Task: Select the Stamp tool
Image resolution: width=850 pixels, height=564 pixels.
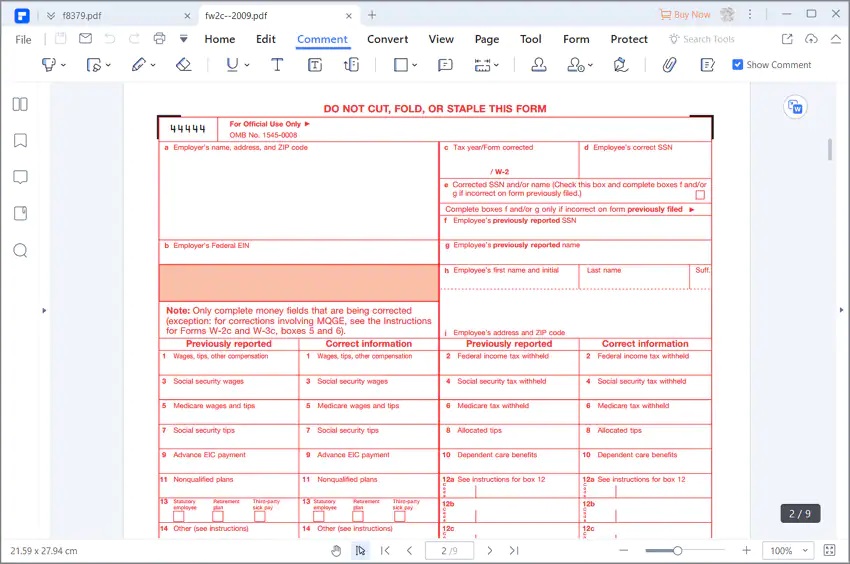Action: (538, 65)
